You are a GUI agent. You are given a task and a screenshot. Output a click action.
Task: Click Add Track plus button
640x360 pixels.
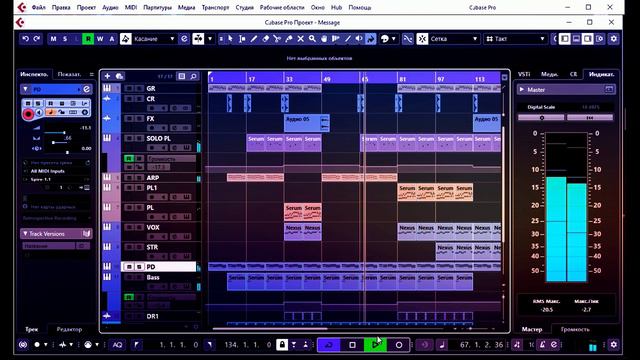tap(107, 76)
